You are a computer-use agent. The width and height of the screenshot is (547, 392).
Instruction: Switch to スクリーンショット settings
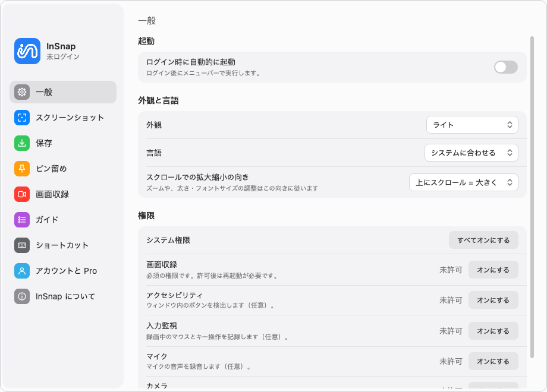click(63, 118)
